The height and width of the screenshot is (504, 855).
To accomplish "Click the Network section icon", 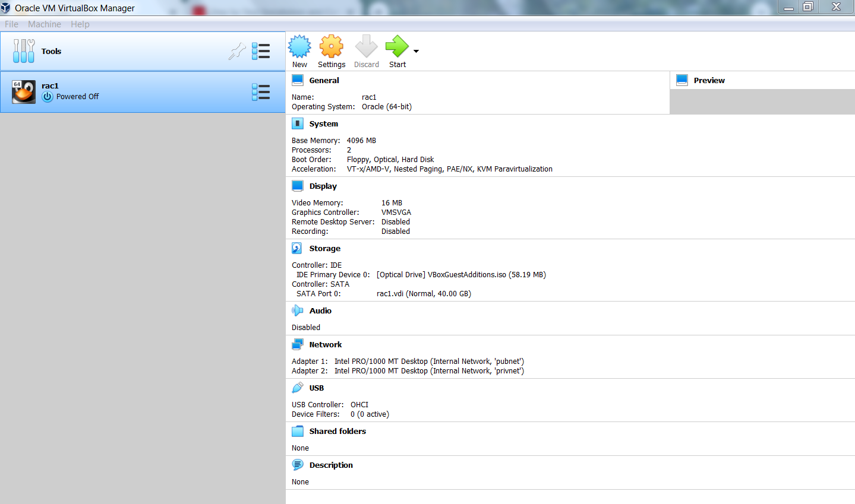I will [298, 344].
